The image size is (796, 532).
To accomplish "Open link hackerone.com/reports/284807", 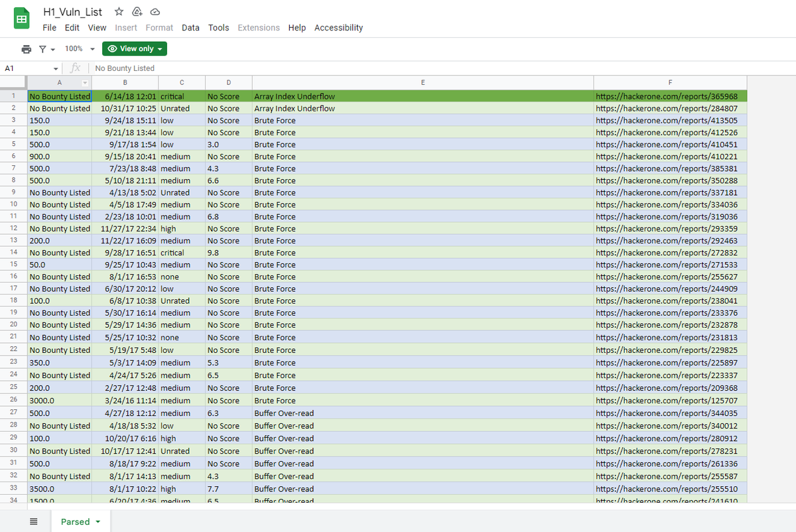I will [667, 108].
